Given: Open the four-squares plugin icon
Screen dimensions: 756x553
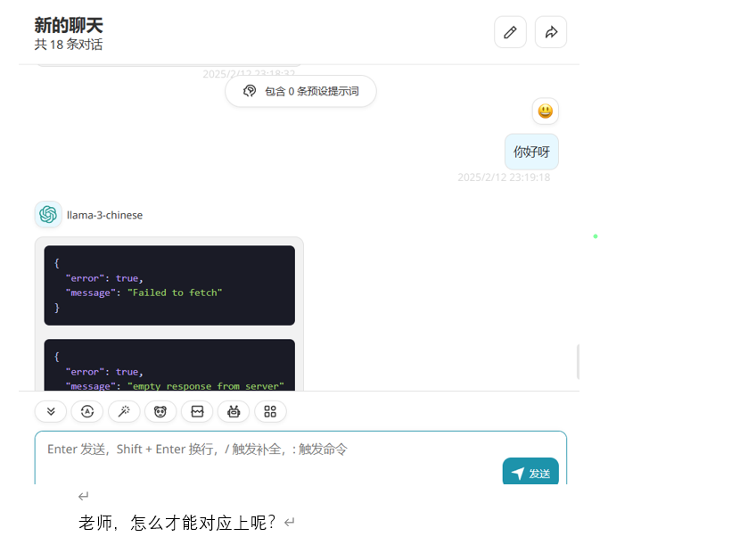Looking at the screenshot, I should point(270,411).
